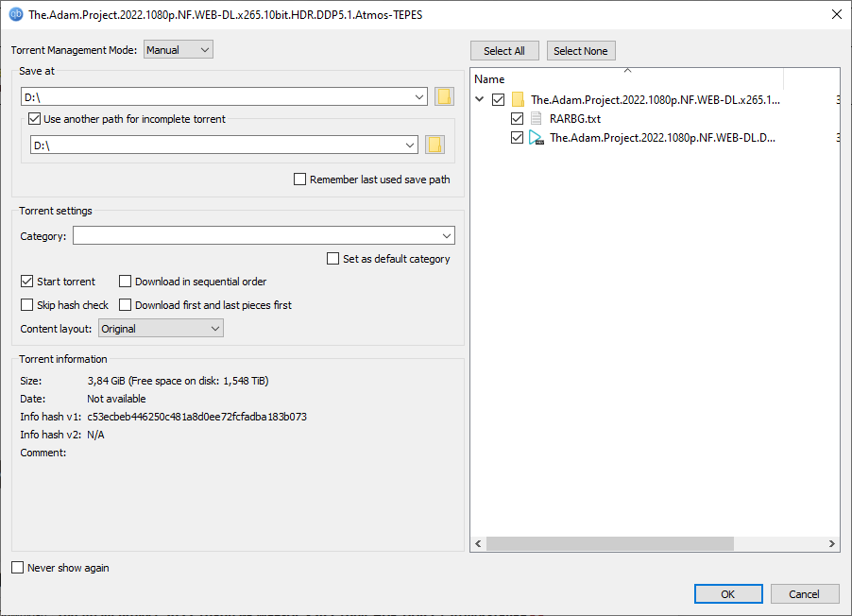Select The.Adam.Project.2022.1080p.NF.WEB-DL.D... file row

coord(655,138)
